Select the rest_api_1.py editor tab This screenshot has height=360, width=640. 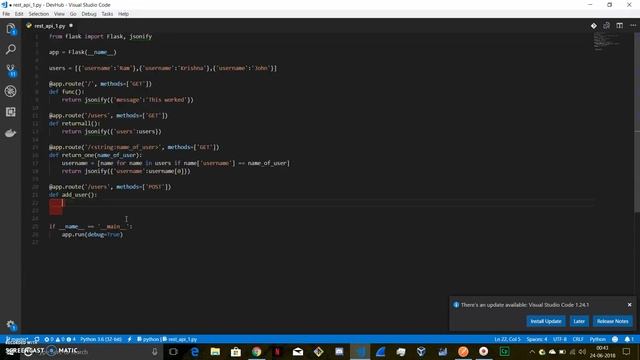(49, 26)
